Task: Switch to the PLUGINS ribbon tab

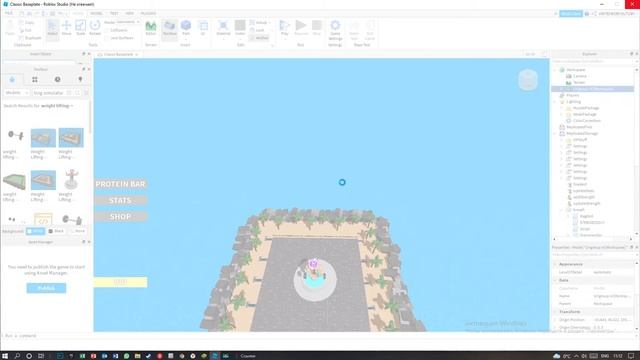Action: 148,13
